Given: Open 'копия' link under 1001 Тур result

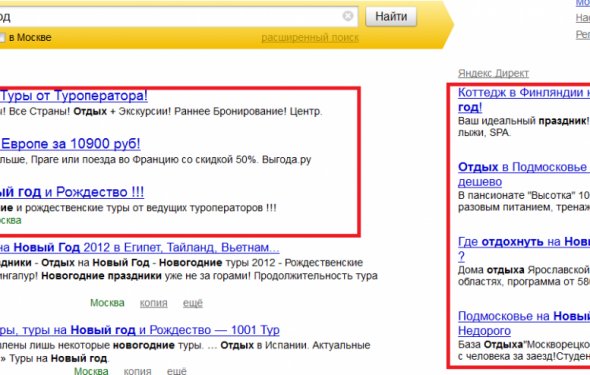Looking at the screenshot, I should coord(137,371).
